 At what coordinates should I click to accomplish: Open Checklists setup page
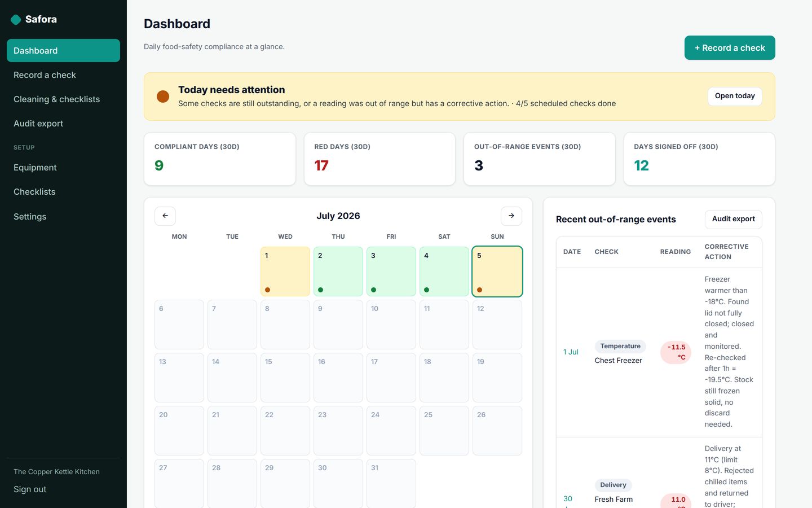[63, 192]
